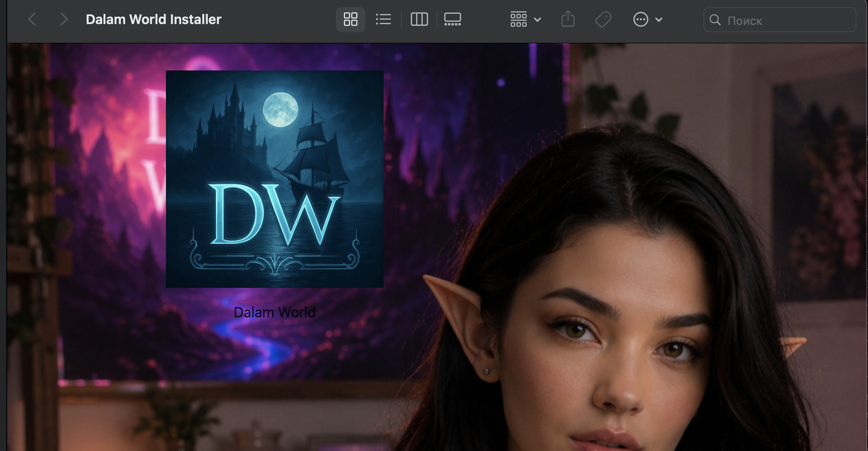Click the Dalam World file name
The height and width of the screenshot is (451, 868).
pos(275,312)
